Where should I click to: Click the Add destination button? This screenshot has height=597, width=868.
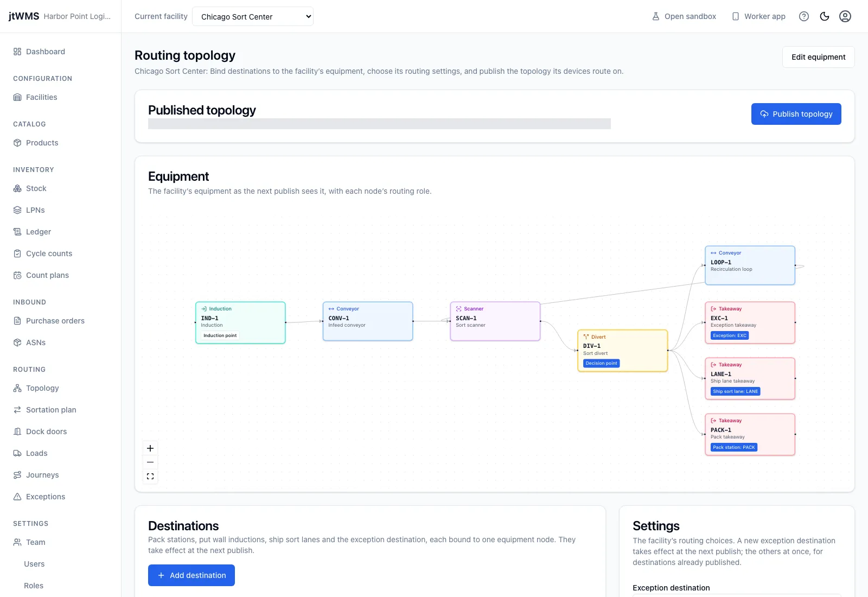[192, 575]
